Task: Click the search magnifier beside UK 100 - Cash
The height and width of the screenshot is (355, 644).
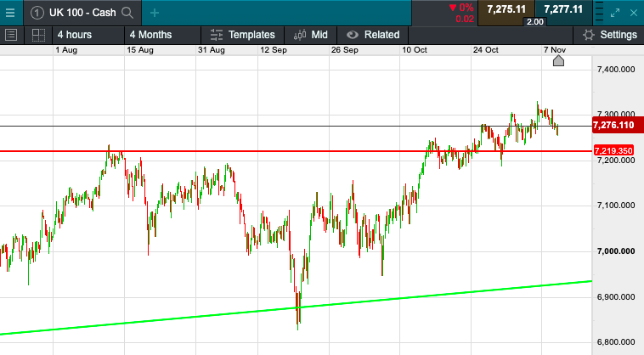Action: [x=127, y=13]
